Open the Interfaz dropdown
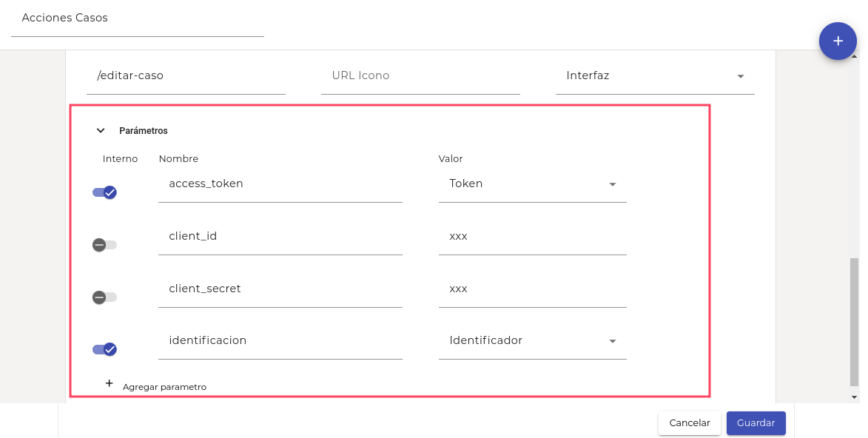The height and width of the screenshot is (438, 868). coord(655,75)
